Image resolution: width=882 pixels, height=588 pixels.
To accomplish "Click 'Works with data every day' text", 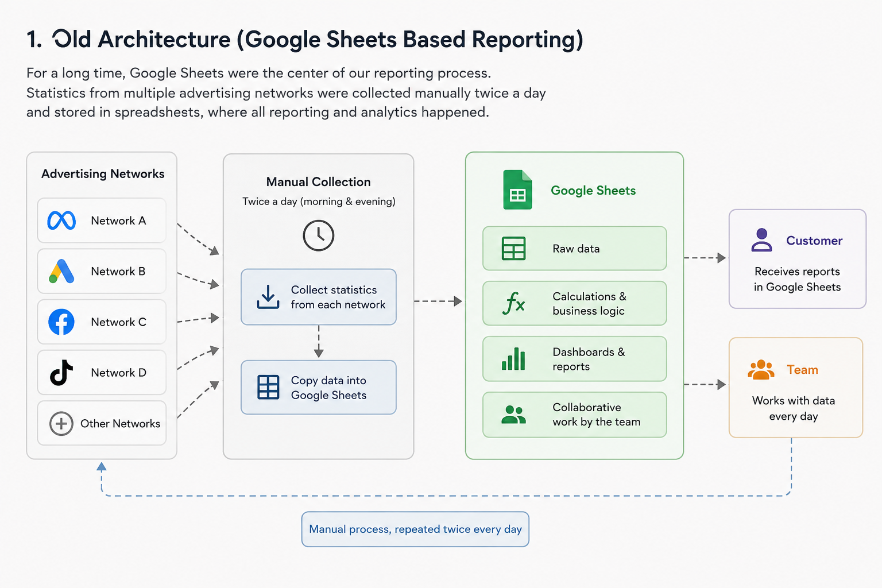I will coord(794,408).
